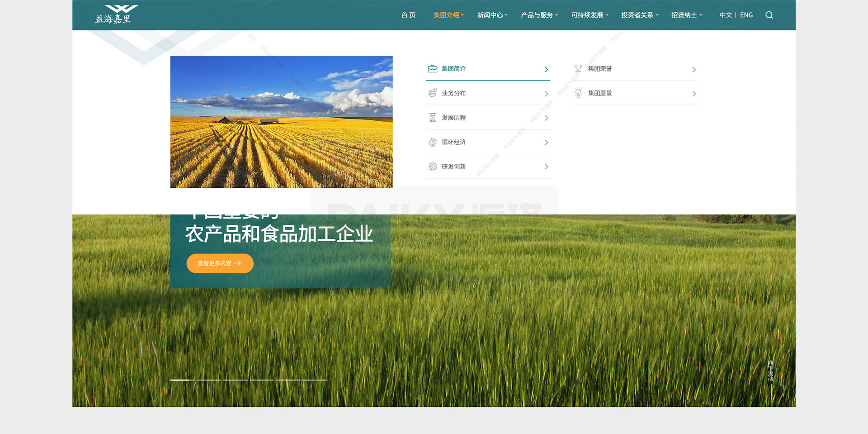The height and width of the screenshot is (434, 868).
Task: Click the hourglass icon beside 发展历程
Action: [433, 118]
